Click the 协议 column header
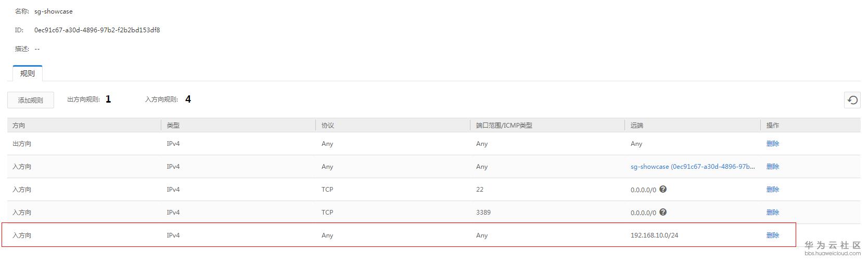The height and width of the screenshot is (261, 868). tap(328, 126)
